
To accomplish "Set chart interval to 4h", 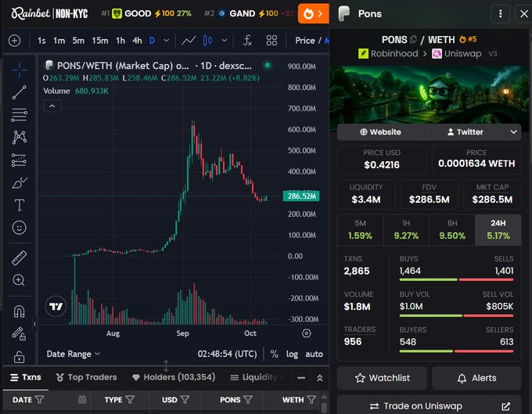I will pyautogui.click(x=137, y=41).
